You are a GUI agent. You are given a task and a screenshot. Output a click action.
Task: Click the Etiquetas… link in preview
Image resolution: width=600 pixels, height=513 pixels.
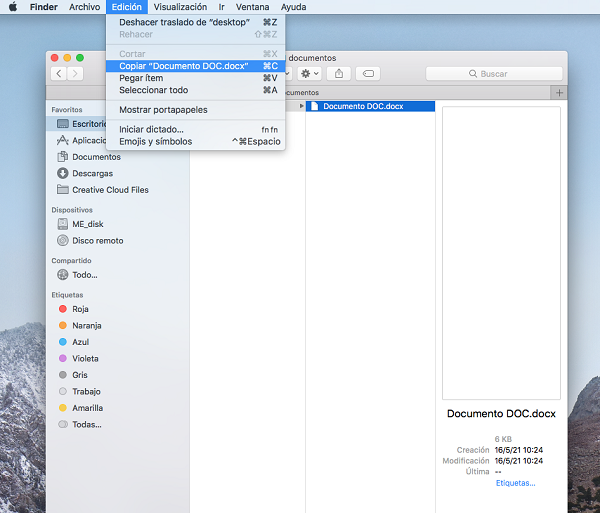(x=515, y=483)
